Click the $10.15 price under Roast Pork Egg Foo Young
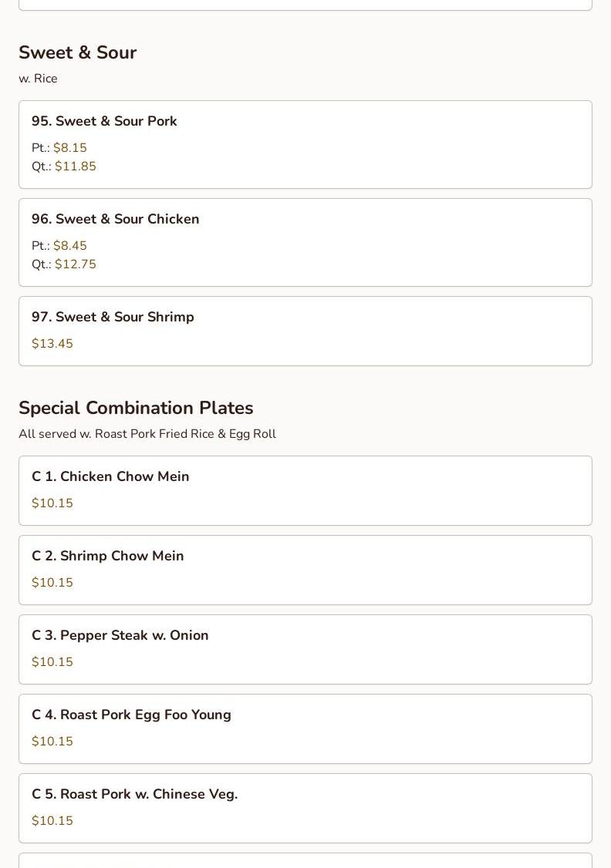Screen dimensions: 611x868 (x=52, y=741)
